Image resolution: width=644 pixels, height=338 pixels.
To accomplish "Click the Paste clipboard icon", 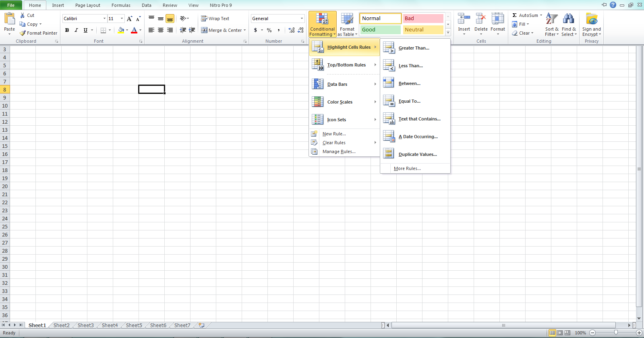I will click(9, 19).
